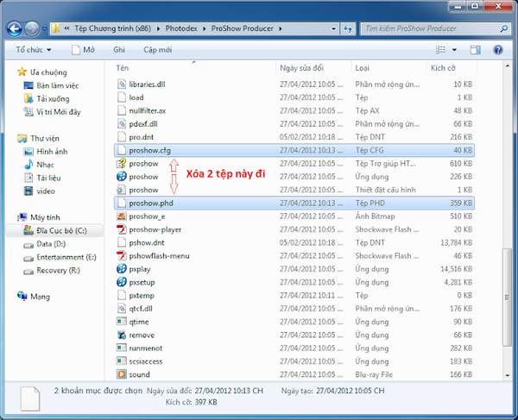The width and height of the screenshot is (518, 420).
Task: Click the refresh button beside the address bar
Action: pos(348,28)
